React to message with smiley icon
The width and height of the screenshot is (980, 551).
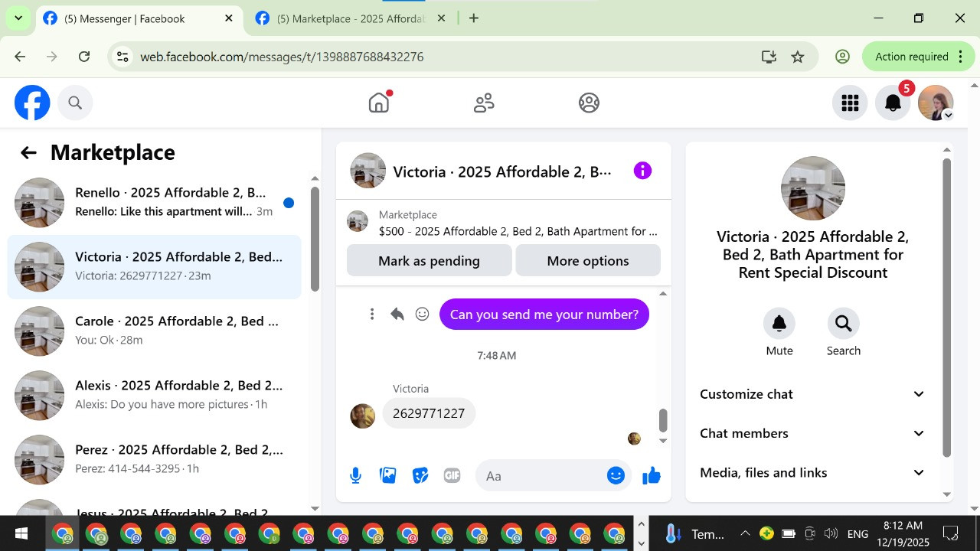(422, 314)
